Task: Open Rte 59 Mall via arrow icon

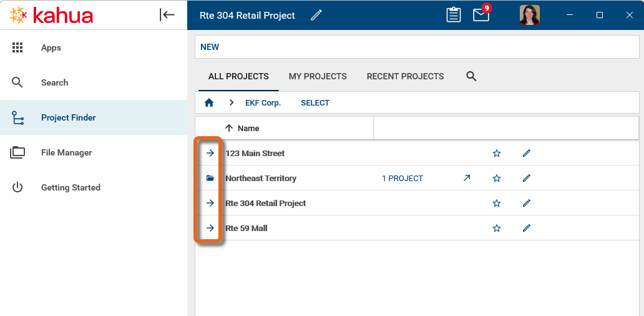Action: point(210,228)
